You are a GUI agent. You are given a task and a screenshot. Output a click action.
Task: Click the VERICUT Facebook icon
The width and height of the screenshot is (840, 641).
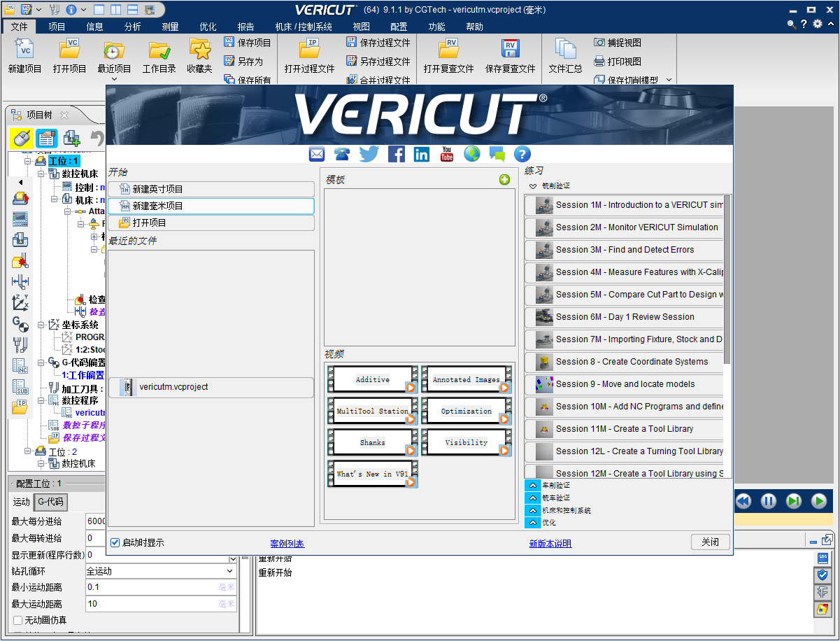click(x=396, y=154)
